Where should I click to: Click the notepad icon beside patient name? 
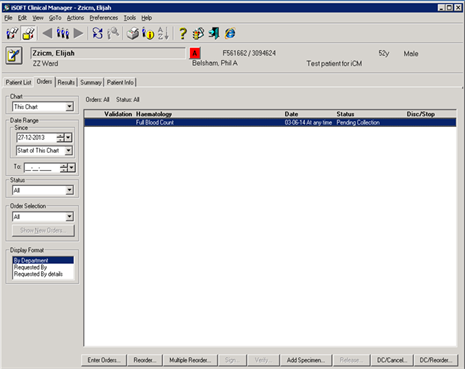(14, 55)
